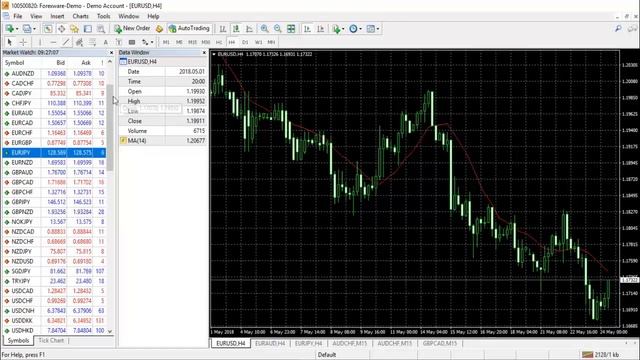Select the Text tool
This screenshot has width=640, height=360.
[106, 42]
